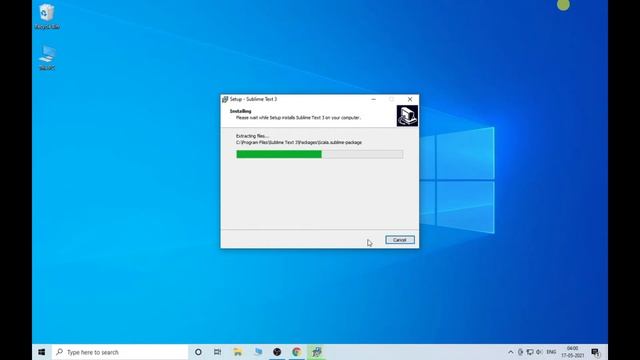Minimize the Setup - Sublime Text 3 dialog
Viewport: 640px width, 360px height.
coord(373,99)
